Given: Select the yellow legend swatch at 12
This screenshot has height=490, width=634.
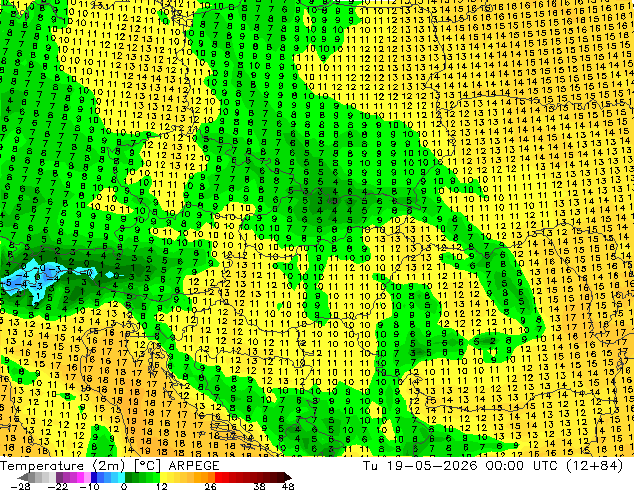Looking at the screenshot, I should (163, 477).
